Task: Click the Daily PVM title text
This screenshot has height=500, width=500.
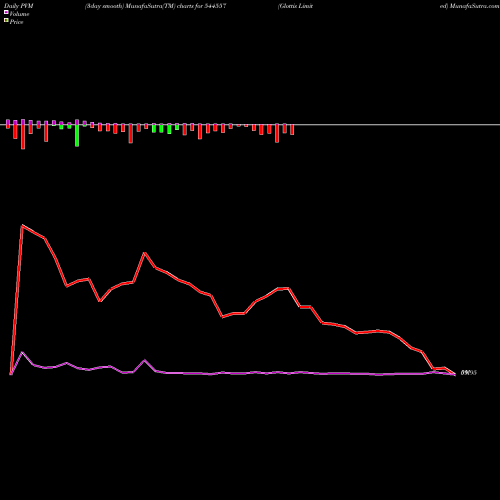Action: tap(19, 6)
